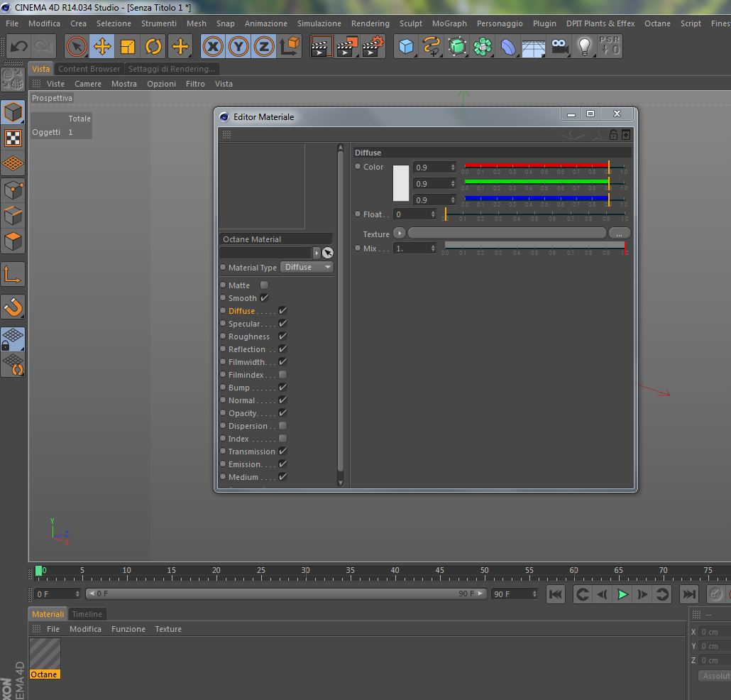Disable the Emission channel checkbox

(282, 464)
